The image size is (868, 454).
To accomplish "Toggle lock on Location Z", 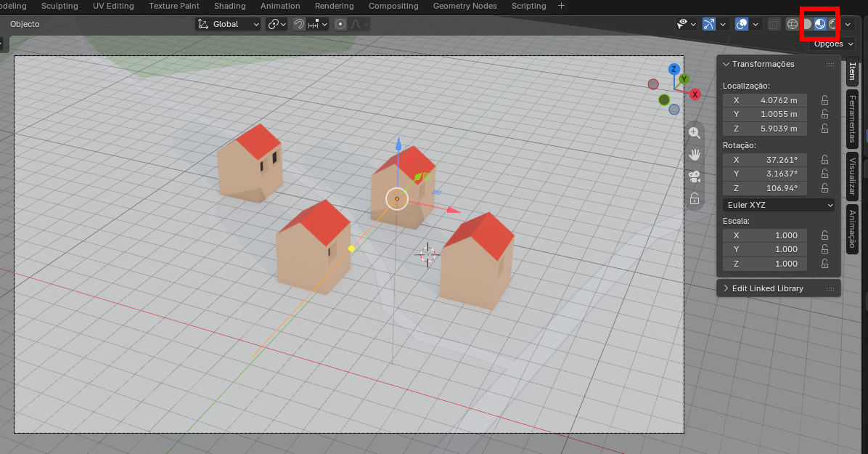I will point(824,129).
